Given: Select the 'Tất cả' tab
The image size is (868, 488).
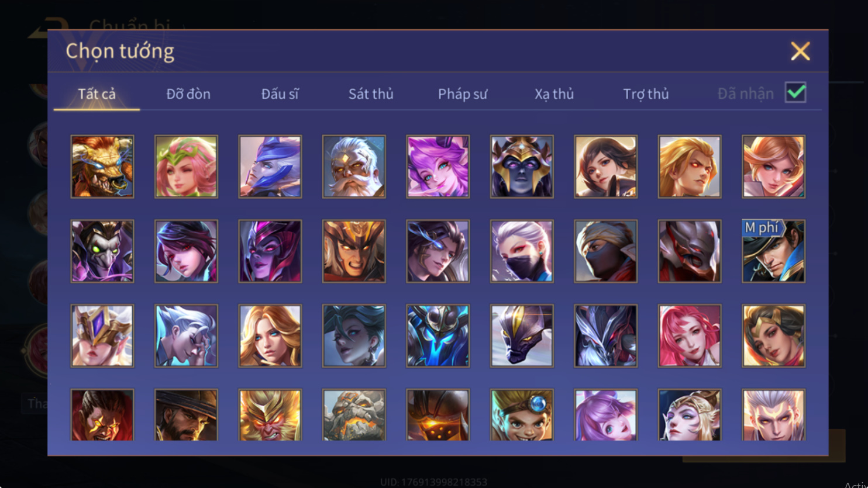Looking at the screenshot, I should 97,94.
